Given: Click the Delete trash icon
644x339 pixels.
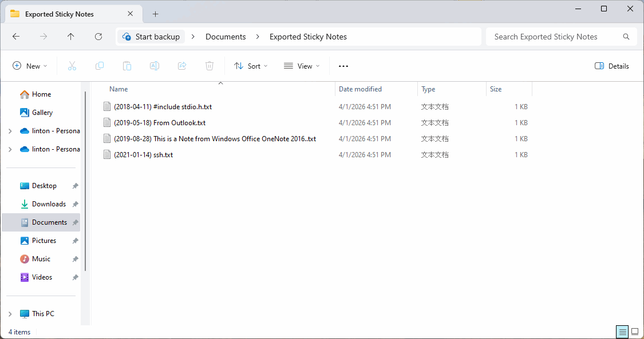Looking at the screenshot, I should coord(210,66).
